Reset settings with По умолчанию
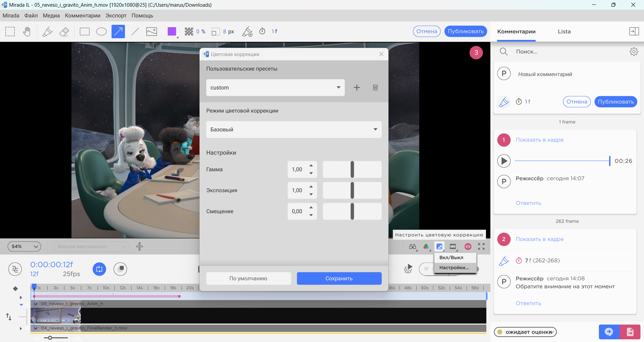The width and height of the screenshot is (644, 342). point(248,278)
